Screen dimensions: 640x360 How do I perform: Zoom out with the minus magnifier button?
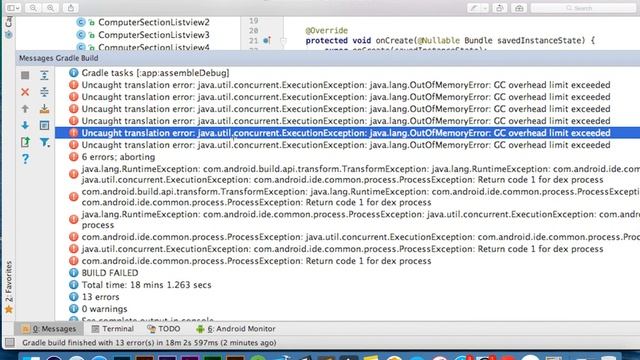pyautogui.click(x=33, y=8)
